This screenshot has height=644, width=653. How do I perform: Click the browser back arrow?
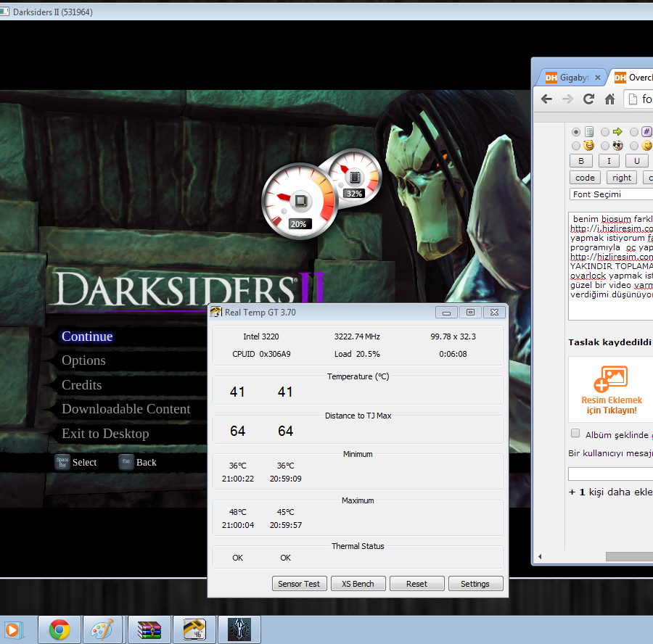(546, 99)
